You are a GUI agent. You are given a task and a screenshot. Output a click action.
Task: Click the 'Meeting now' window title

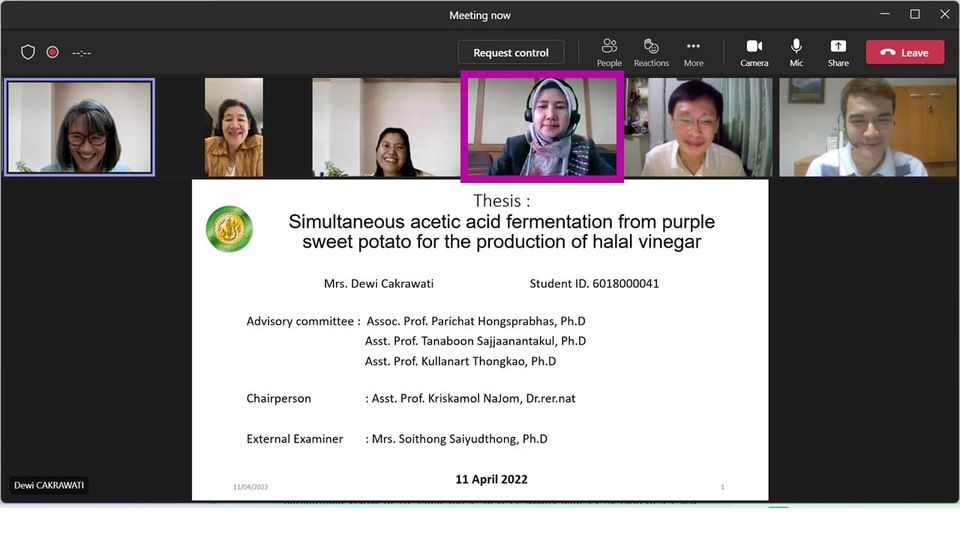479,15
